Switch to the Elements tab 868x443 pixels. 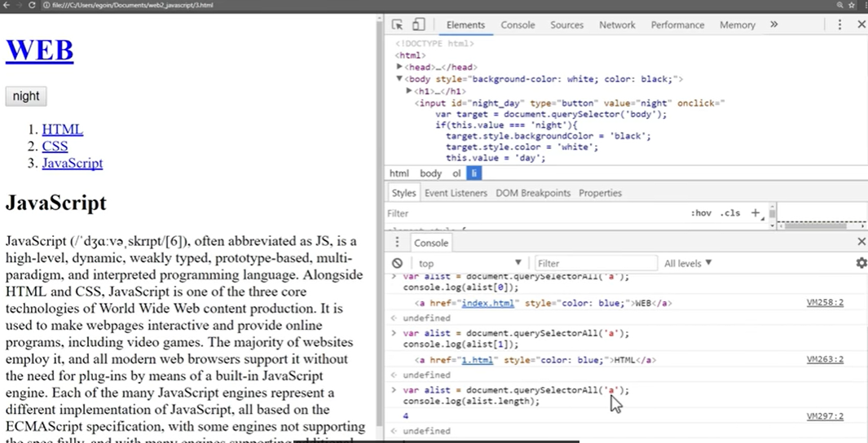(x=465, y=25)
